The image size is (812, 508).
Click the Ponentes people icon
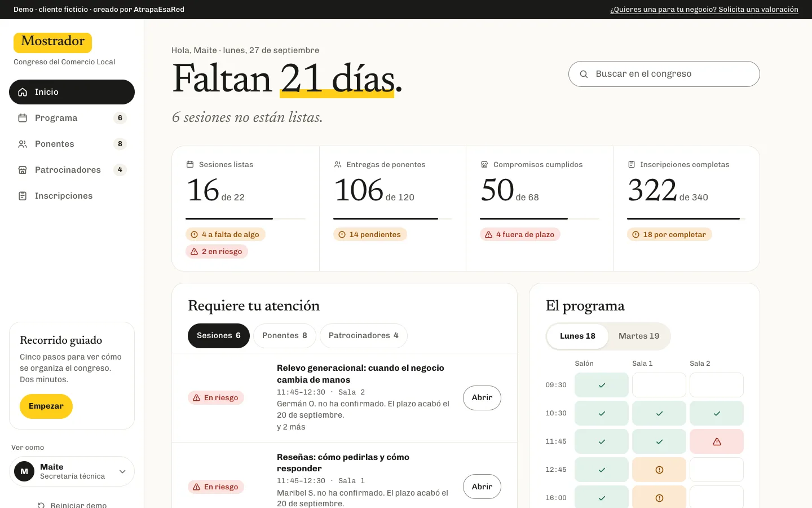click(23, 144)
